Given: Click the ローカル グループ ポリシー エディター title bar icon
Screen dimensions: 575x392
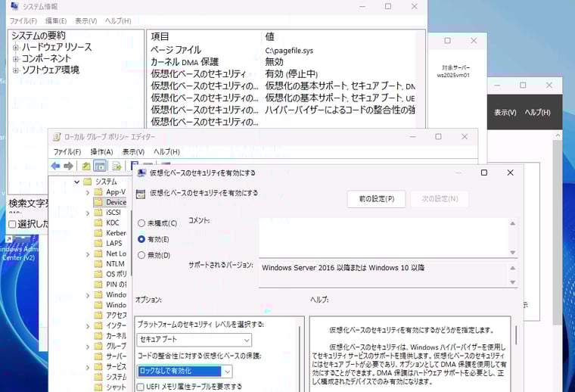Looking at the screenshot, I should [57, 137].
